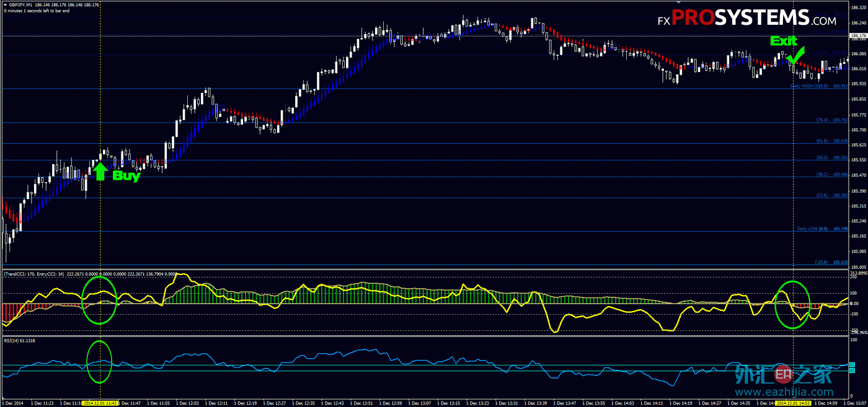Click the 185.935 price axis value

(859, 84)
